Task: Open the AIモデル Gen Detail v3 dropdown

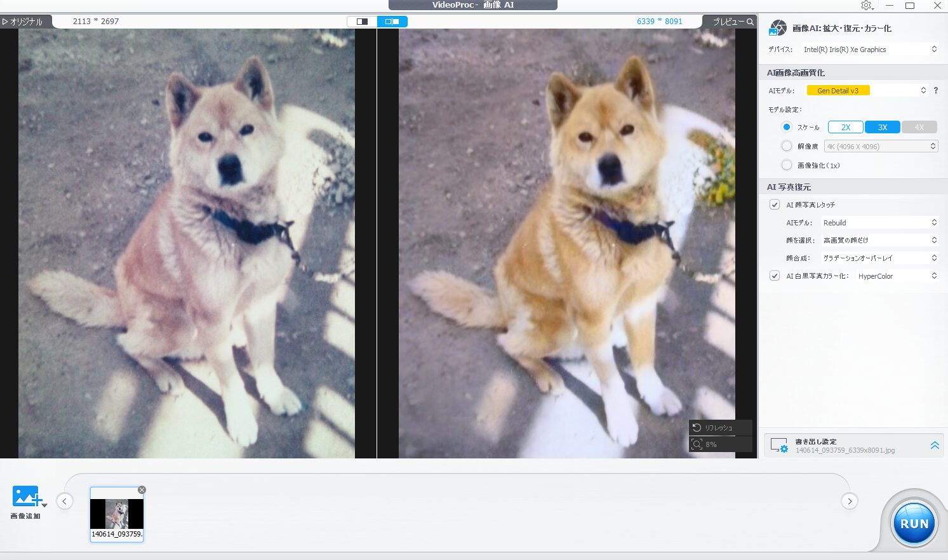Action: click(866, 91)
